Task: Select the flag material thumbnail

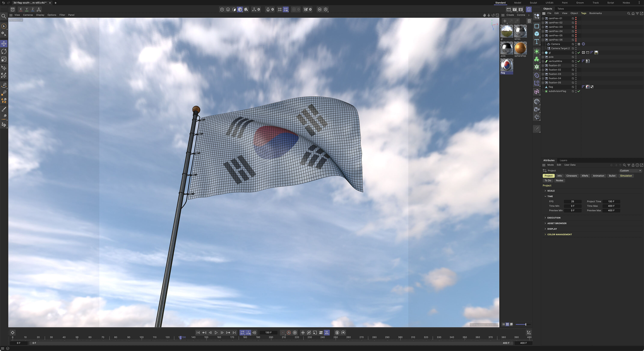Action: point(507,65)
